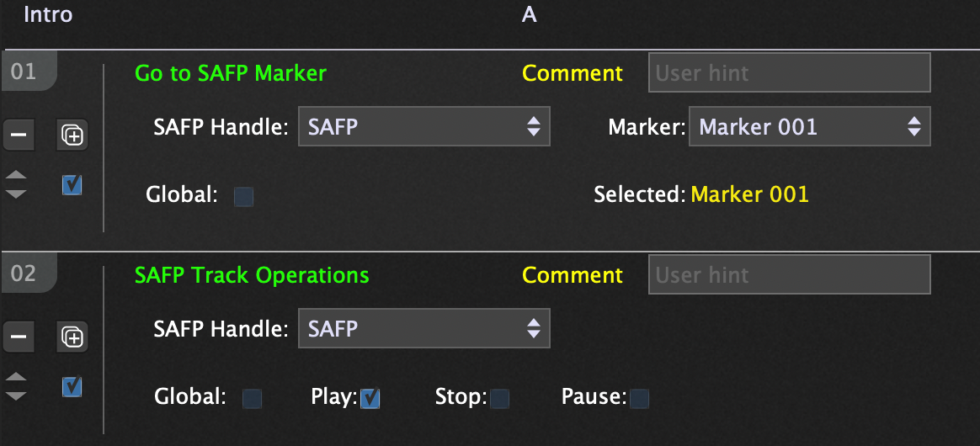980x446 pixels.
Task: Move step 02 down with arrow
Action: pyautogui.click(x=16, y=395)
